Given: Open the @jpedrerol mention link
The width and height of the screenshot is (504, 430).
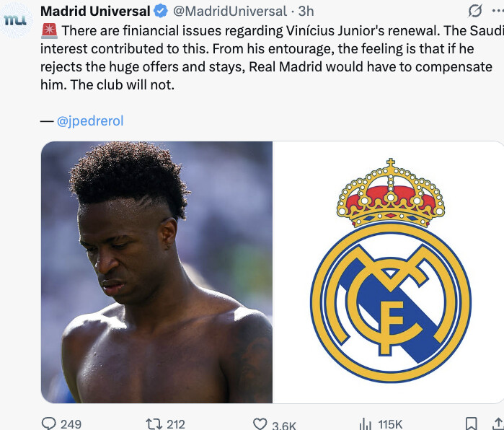Looking at the screenshot, I should point(90,121).
